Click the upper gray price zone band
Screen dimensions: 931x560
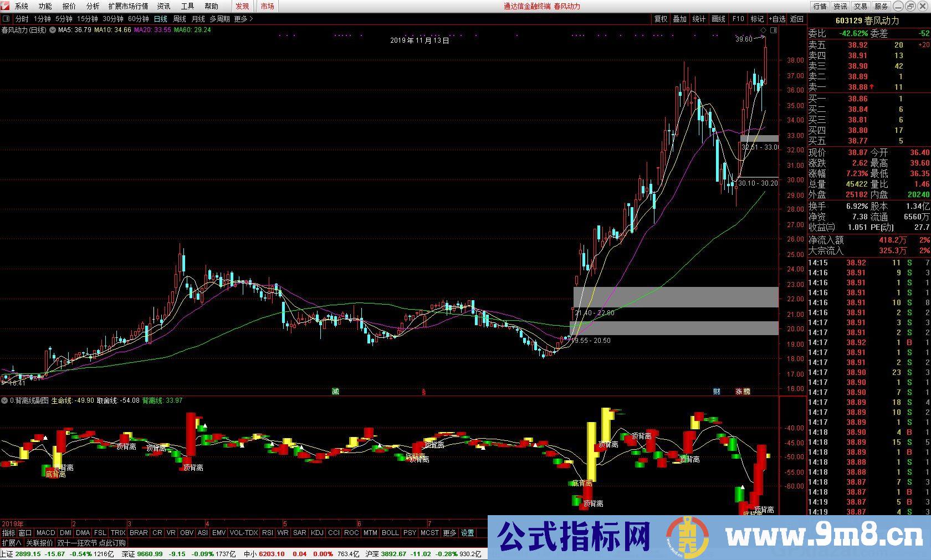coord(676,297)
